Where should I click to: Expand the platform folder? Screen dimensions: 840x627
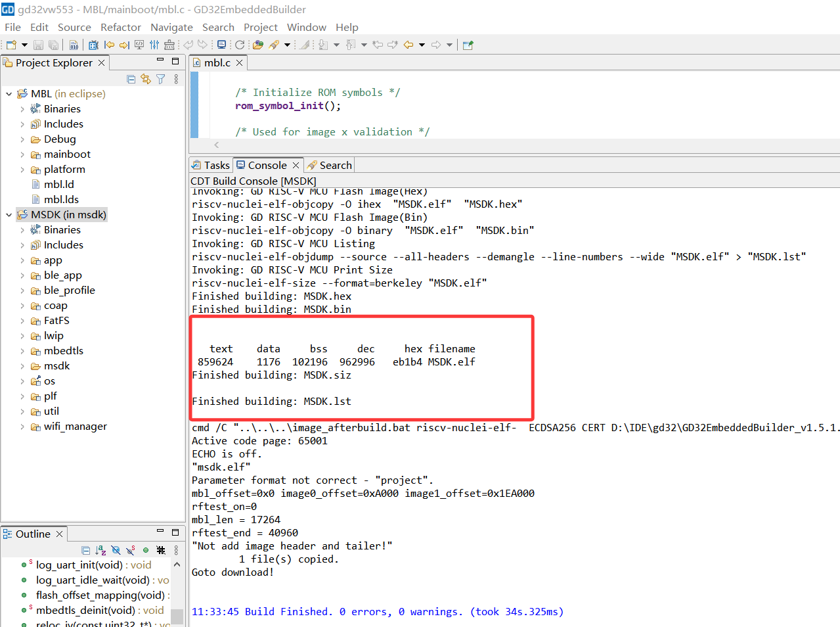[22, 170]
